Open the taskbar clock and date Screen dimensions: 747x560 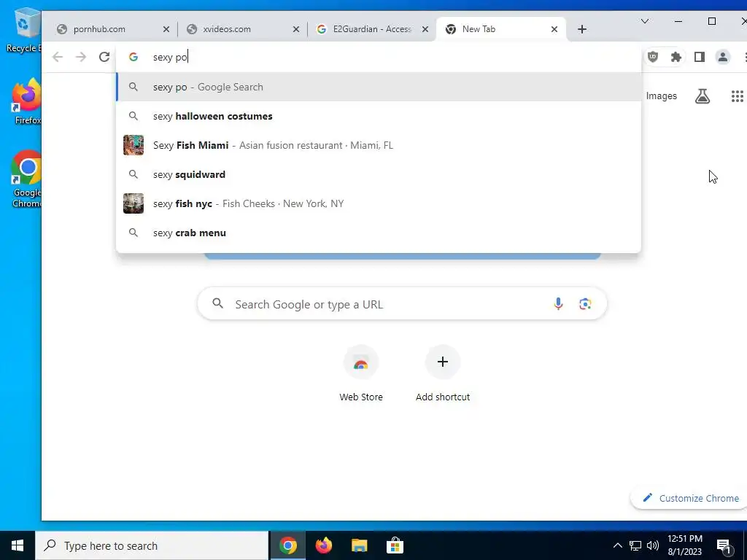coord(684,545)
